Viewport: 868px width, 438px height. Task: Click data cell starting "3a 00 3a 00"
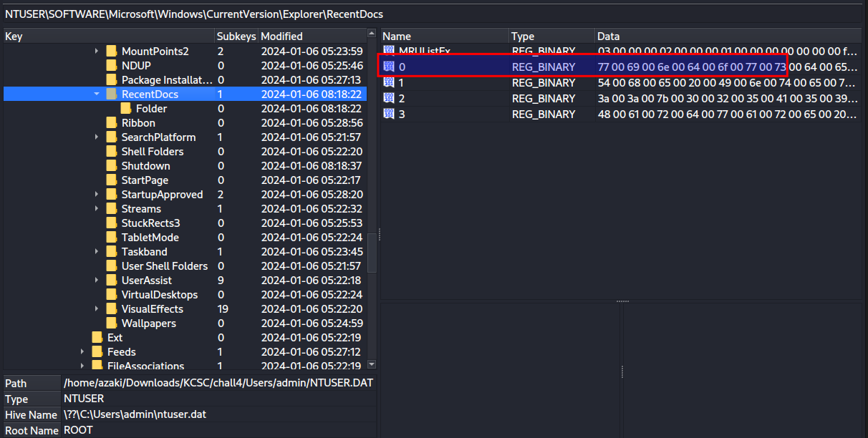pyautogui.click(x=728, y=98)
